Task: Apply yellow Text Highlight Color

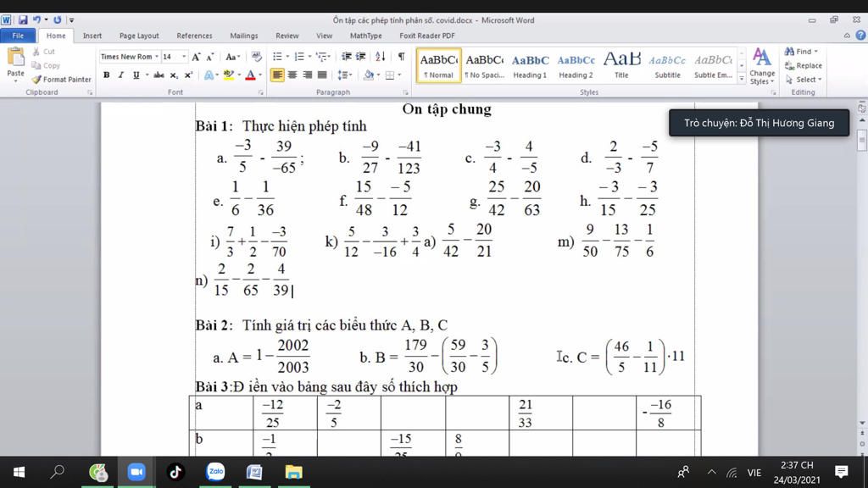Action: 228,75
